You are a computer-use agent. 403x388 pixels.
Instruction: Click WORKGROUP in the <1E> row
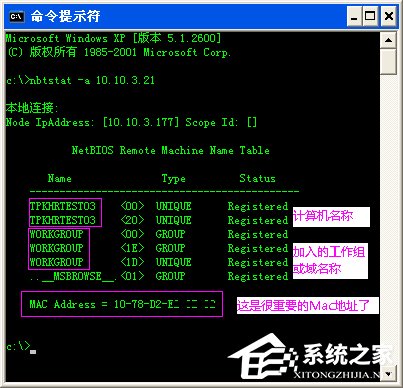[56, 248]
